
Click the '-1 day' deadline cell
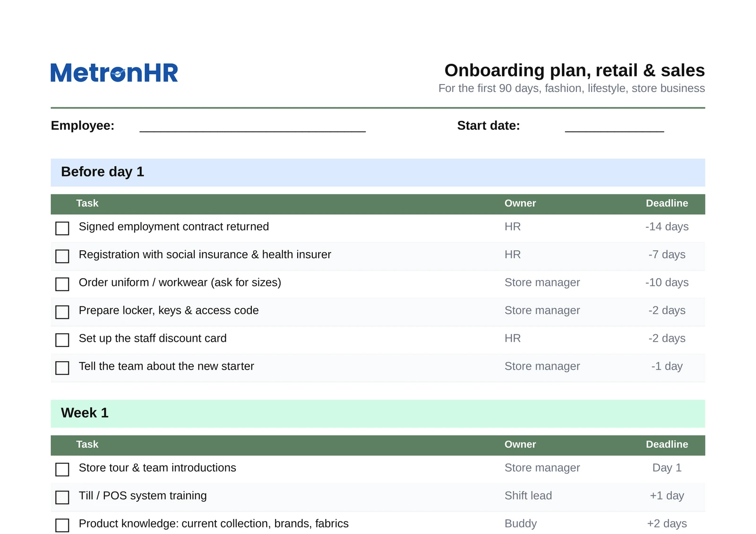click(667, 366)
